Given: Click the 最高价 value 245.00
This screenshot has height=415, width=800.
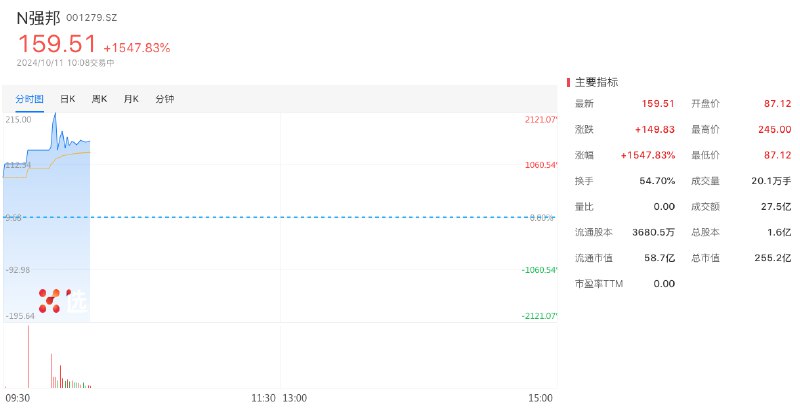Looking at the screenshot, I should click(x=774, y=130).
